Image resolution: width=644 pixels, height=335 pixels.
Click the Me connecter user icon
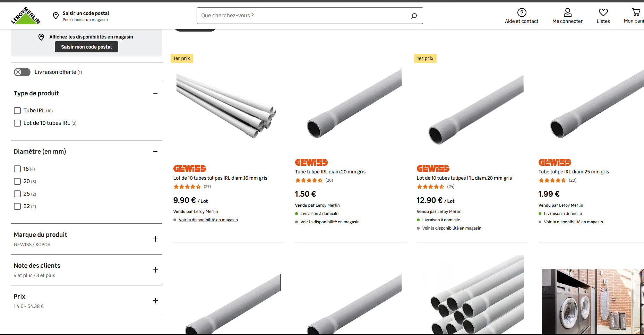click(x=567, y=12)
